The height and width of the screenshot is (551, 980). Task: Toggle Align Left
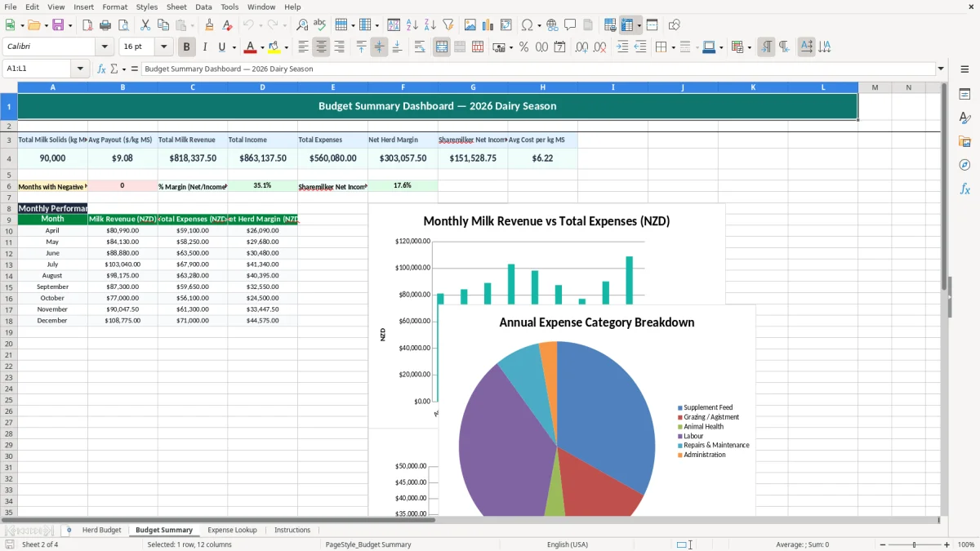click(304, 47)
